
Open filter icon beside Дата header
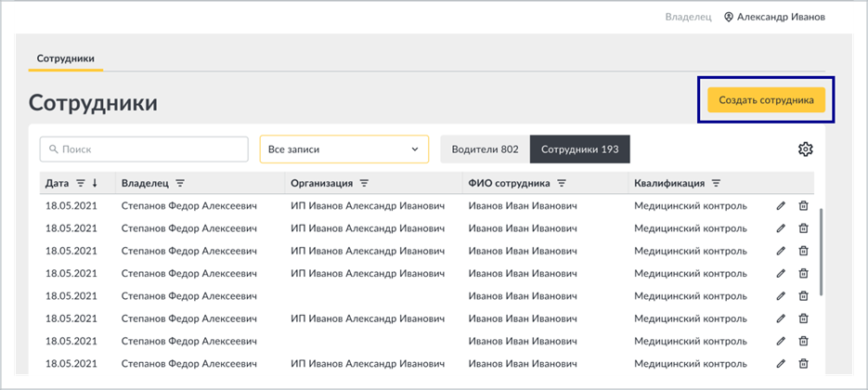(80, 183)
